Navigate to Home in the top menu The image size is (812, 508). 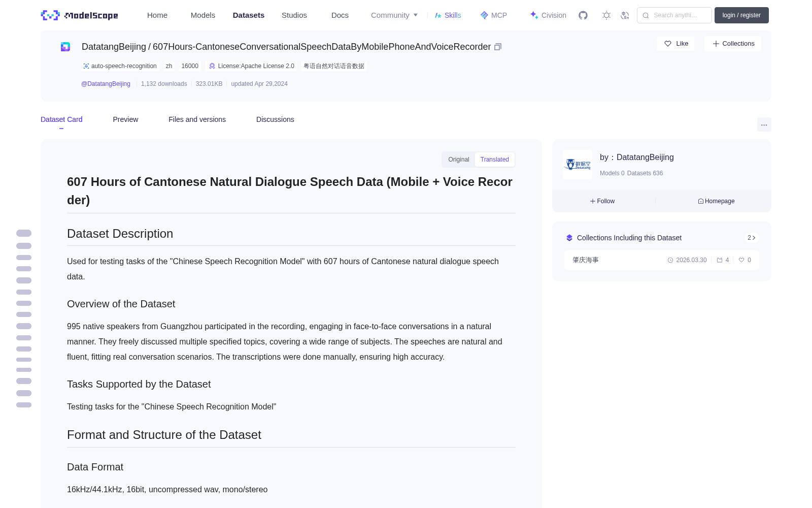click(157, 15)
